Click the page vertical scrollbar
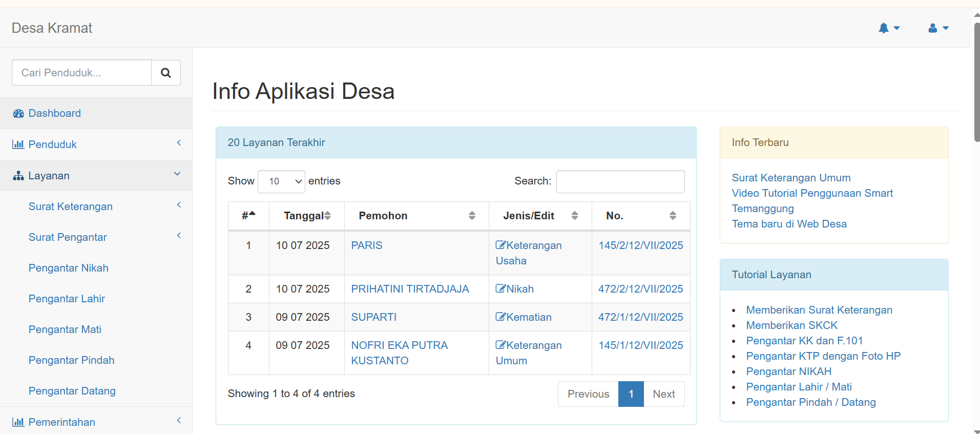This screenshot has height=434, width=980. pos(976,82)
